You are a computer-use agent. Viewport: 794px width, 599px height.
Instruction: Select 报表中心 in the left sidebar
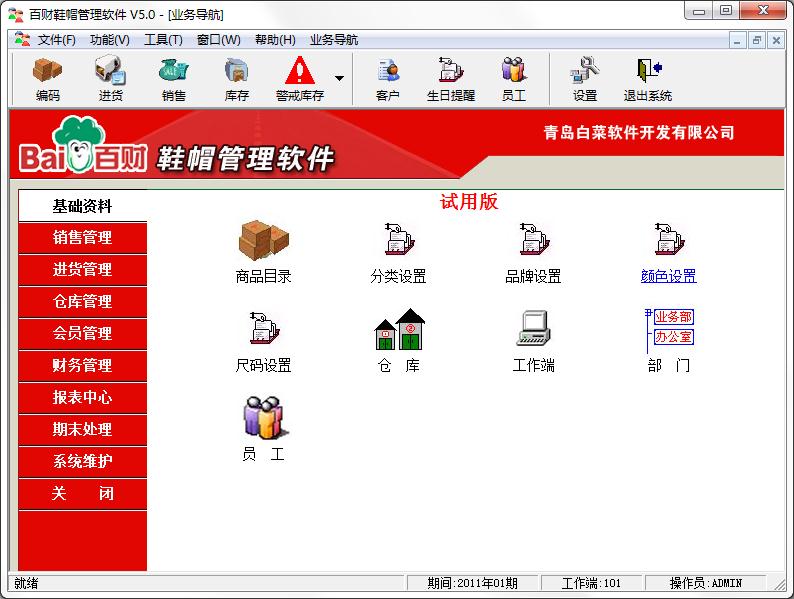pos(83,398)
